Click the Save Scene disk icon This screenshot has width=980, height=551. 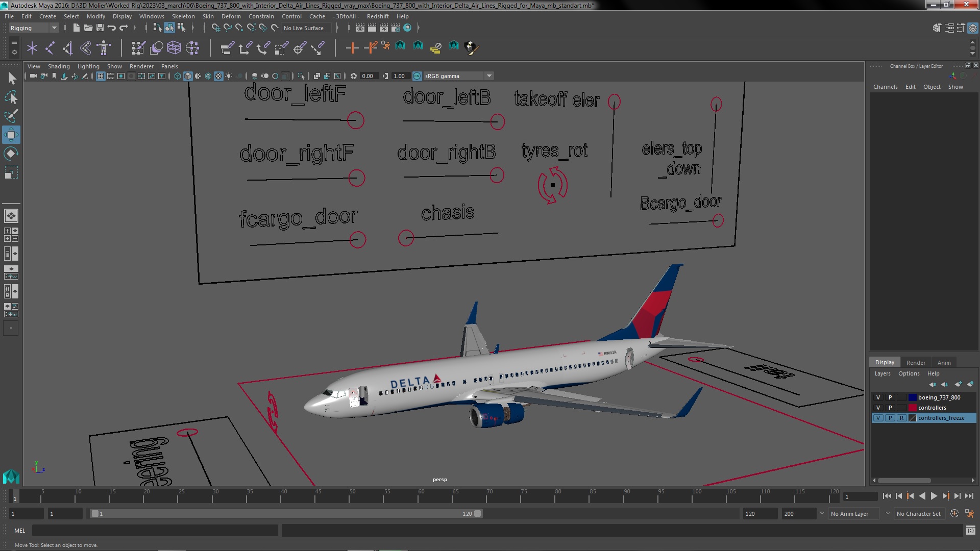tap(100, 28)
